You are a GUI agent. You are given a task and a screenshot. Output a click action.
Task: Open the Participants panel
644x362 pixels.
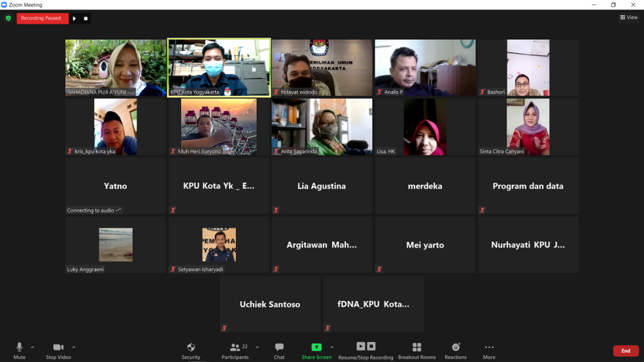coord(235,348)
